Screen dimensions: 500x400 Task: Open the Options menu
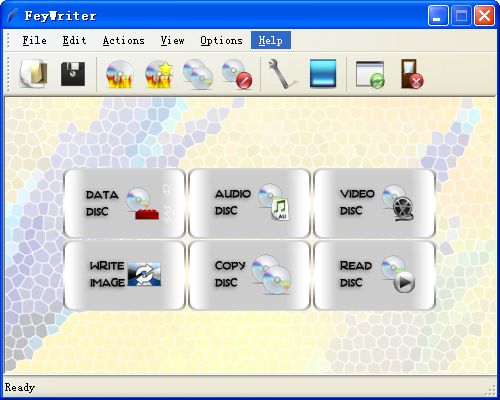point(221,40)
